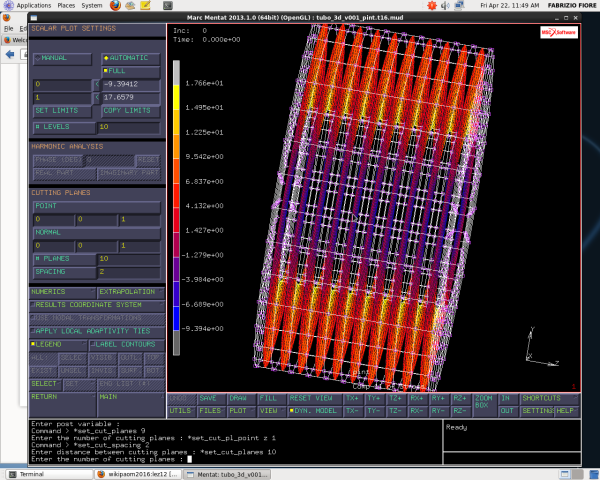Open the mail launcher icon in top panel
This screenshot has width=600, height=480.
click(130, 5)
